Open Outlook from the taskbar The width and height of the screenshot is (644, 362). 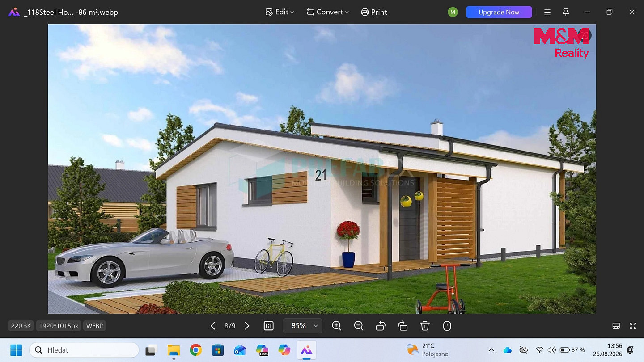point(240,350)
